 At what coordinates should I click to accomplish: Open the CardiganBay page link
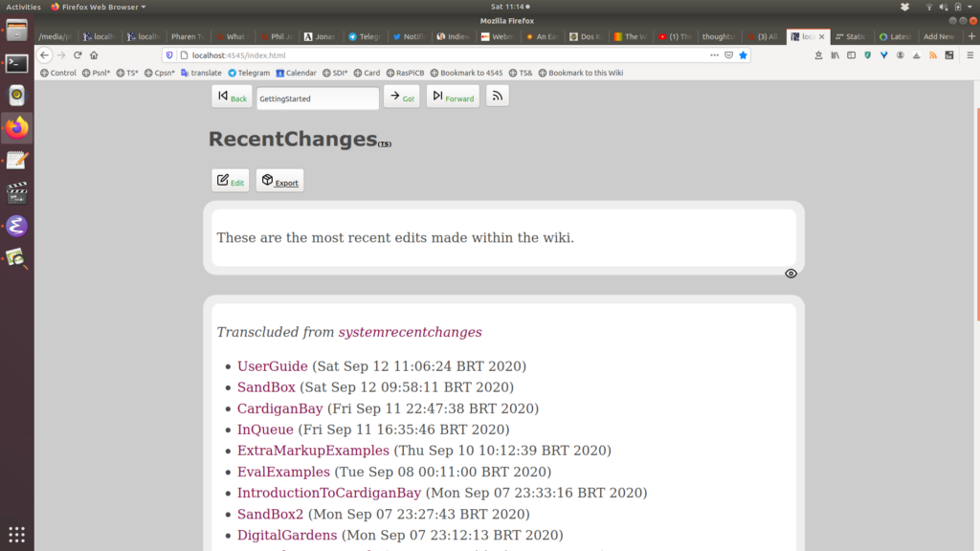click(x=280, y=408)
